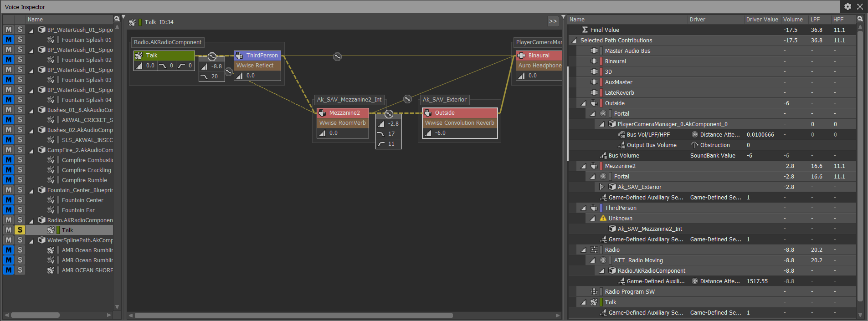The width and height of the screenshot is (868, 321).
Task: Click the Talk node sound icon
Action: click(139, 56)
